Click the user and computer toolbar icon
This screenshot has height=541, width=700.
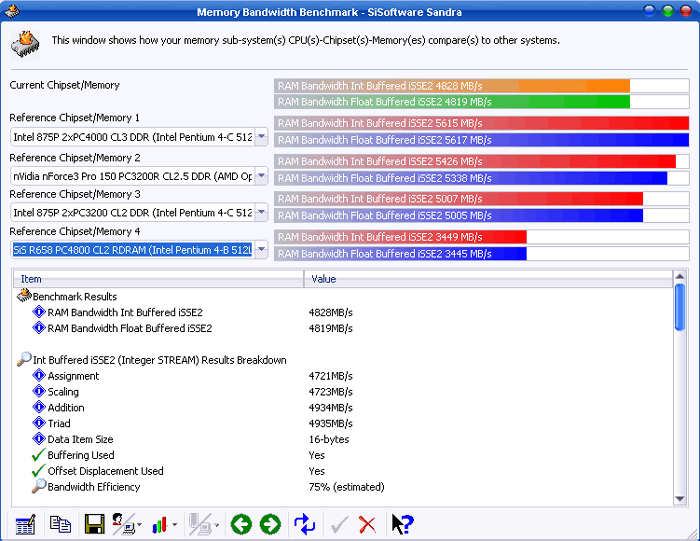(x=123, y=524)
